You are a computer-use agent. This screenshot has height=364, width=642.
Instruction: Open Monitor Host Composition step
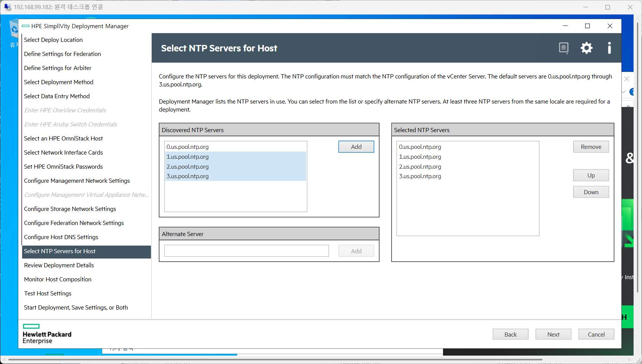click(x=87, y=279)
